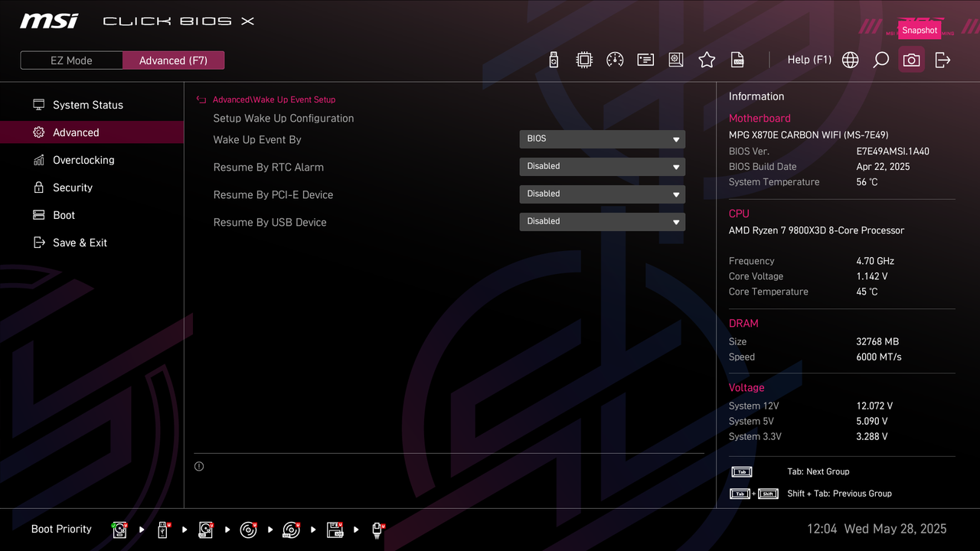Select first hard disk boot device with checkmark
Image resolution: width=980 pixels, height=551 pixels.
(119, 530)
